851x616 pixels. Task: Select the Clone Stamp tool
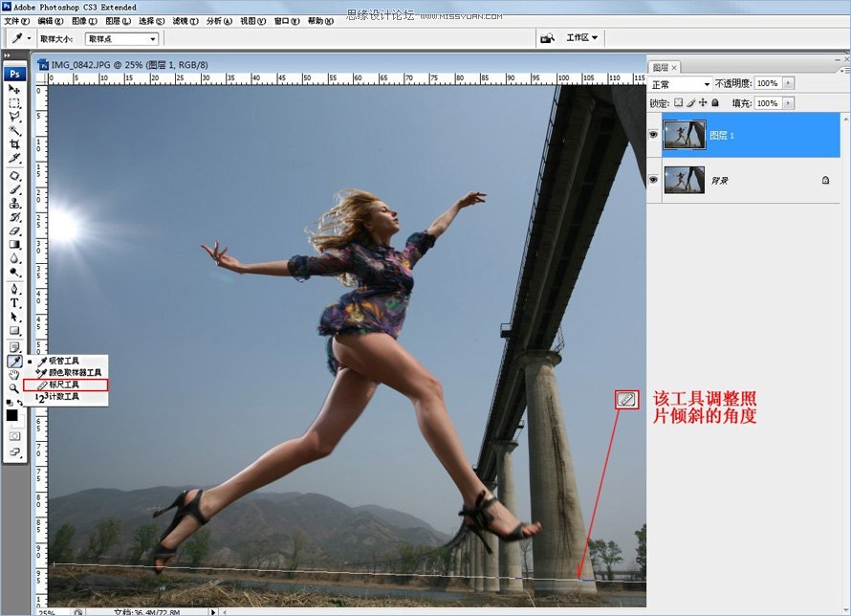(14, 204)
